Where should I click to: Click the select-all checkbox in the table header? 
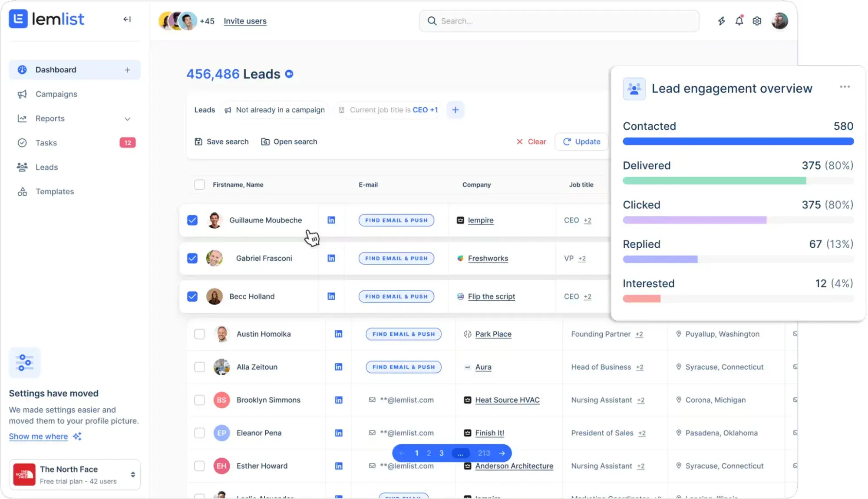click(200, 184)
